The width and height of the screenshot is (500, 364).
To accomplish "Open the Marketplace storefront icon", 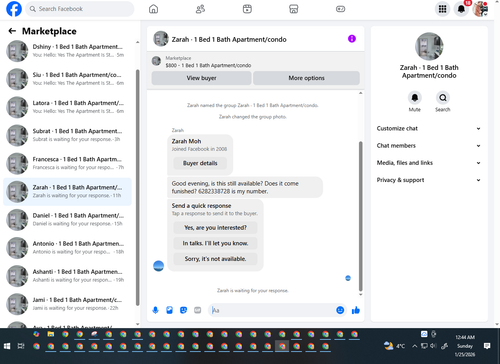I will [293, 9].
